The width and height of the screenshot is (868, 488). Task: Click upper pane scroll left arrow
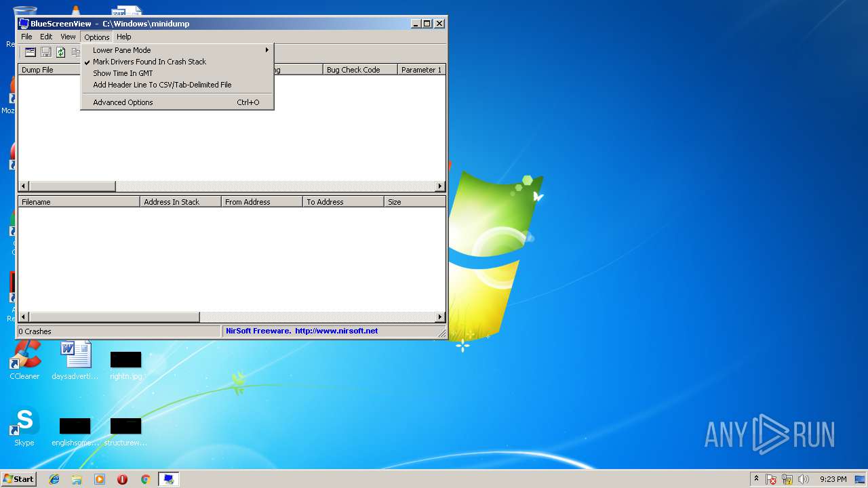coord(24,186)
